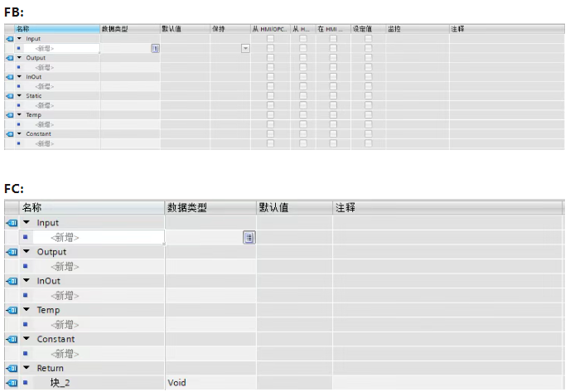Click the Constant section icon in FC table
The image size is (570, 392).
click(x=12, y=339)
